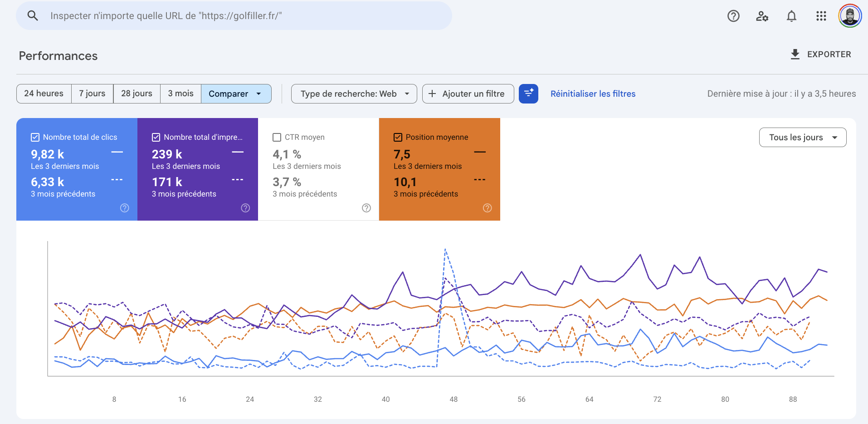Click the Dernière mise à jour text
The image size is (868, 424).
pyautogui.click(x=781, y=94)
